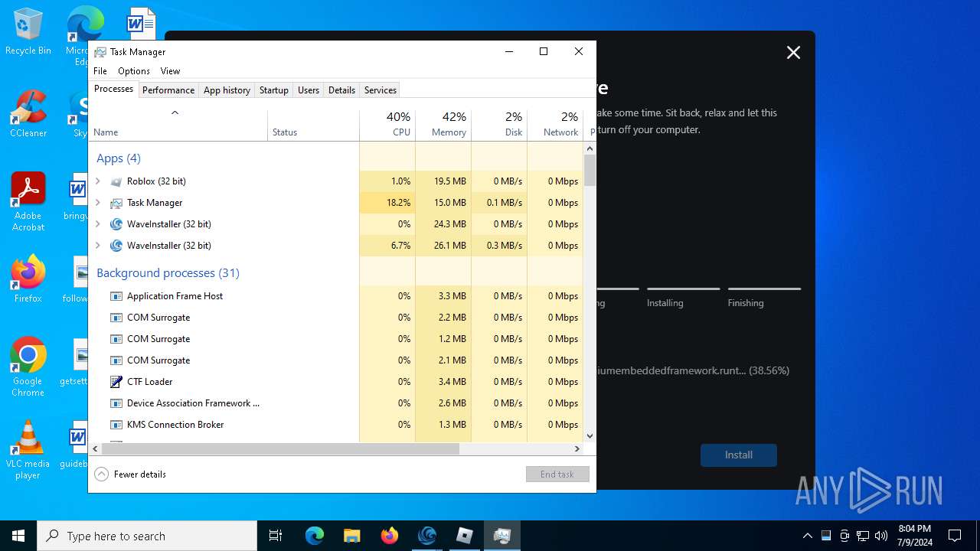This screenshot has height=551, width=980.
Task: Open the Options menu
Action: point(134,70)
